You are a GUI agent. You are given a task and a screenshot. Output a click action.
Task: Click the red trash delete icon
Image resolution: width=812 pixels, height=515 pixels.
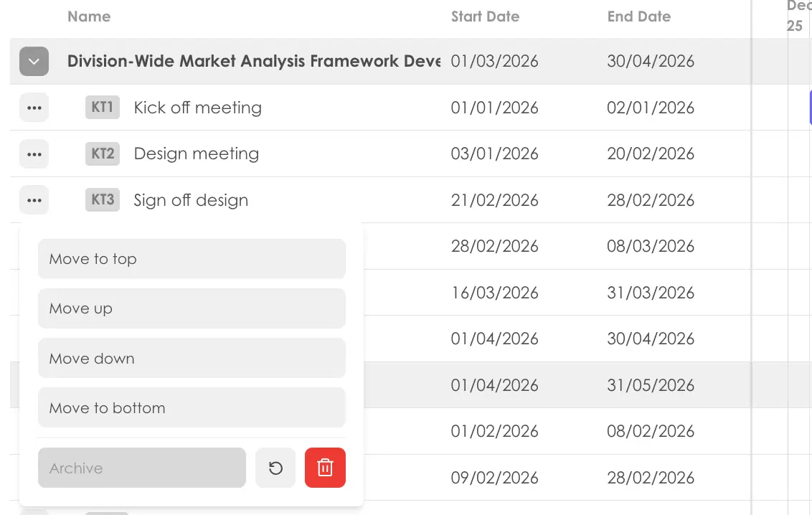(x=325, y=467)
